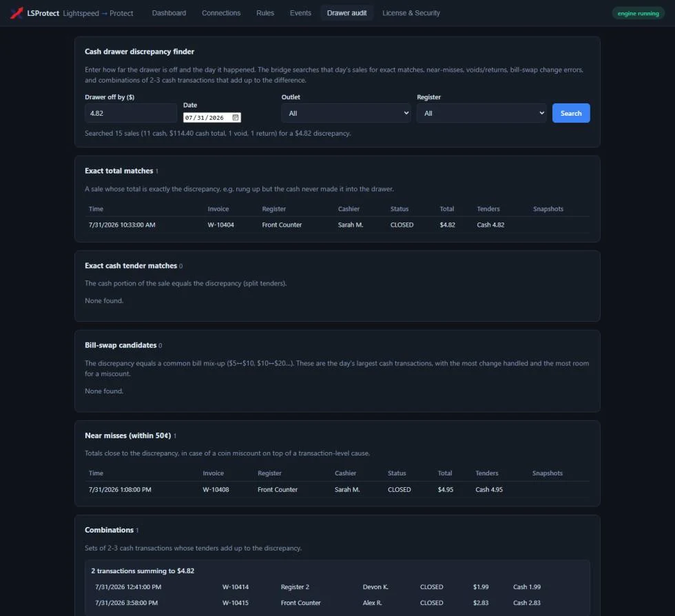
Task: Click the Snapshots column header in exact matches
Action: [548, 209]
